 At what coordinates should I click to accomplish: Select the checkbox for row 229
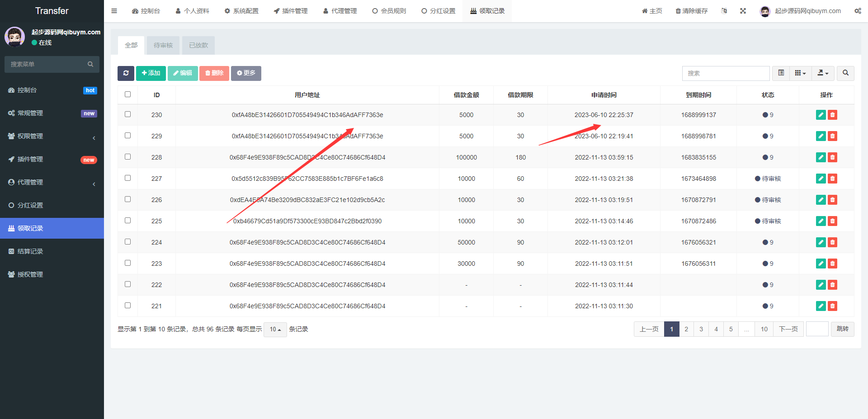(x=127, y=136)
